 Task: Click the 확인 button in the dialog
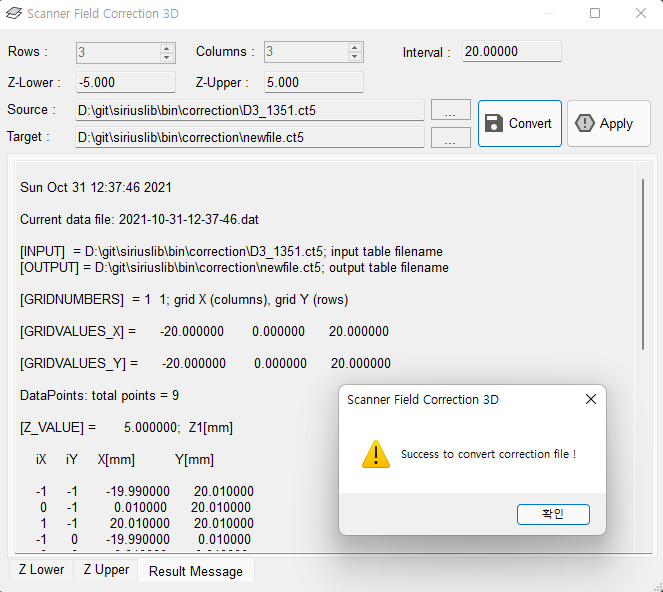(x=553, y=514)
